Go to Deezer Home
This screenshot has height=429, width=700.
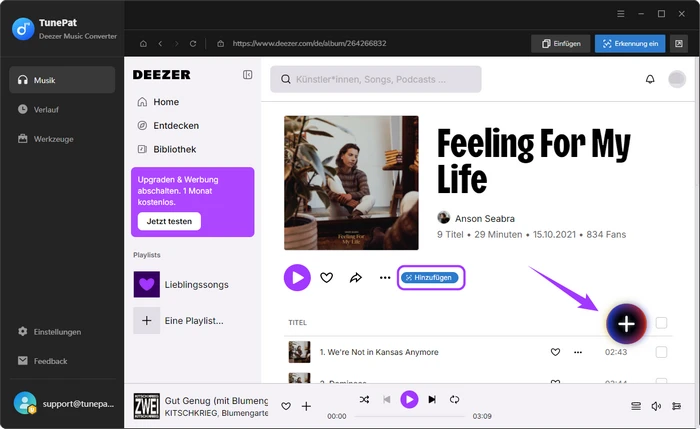point(158,102)
